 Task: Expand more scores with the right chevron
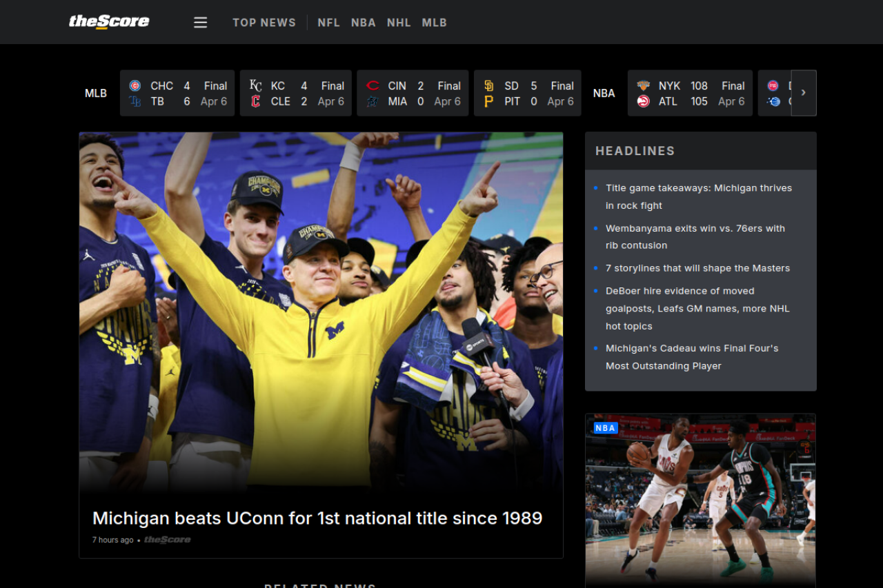[x=804, y=92]
